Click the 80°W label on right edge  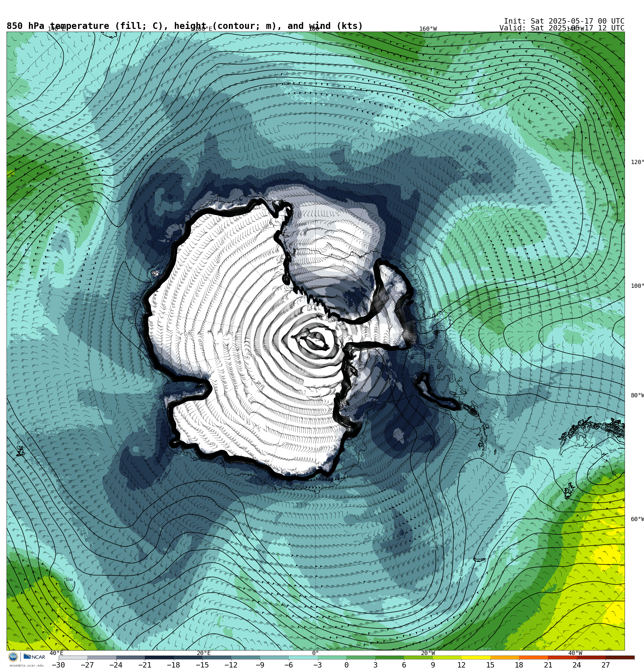point(637,395)
